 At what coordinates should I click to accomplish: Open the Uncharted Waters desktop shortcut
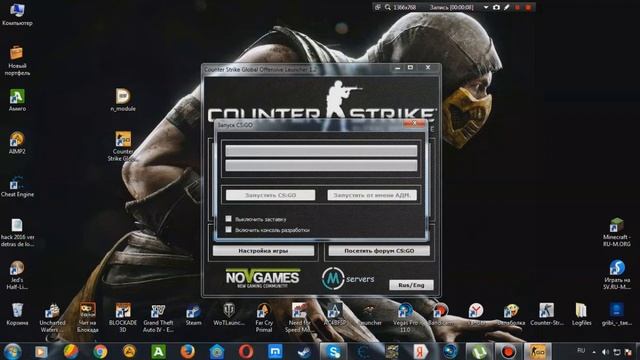pyautogui.click(x=52, y=318)
